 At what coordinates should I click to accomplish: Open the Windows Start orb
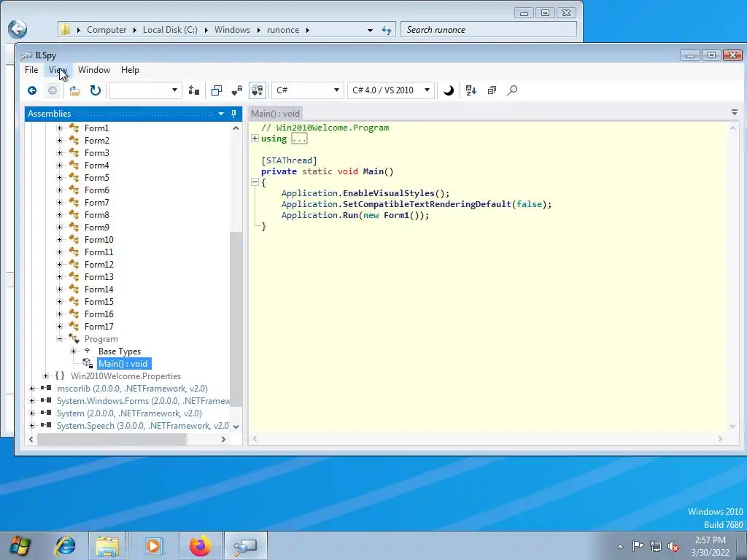(x=20, y=545)
